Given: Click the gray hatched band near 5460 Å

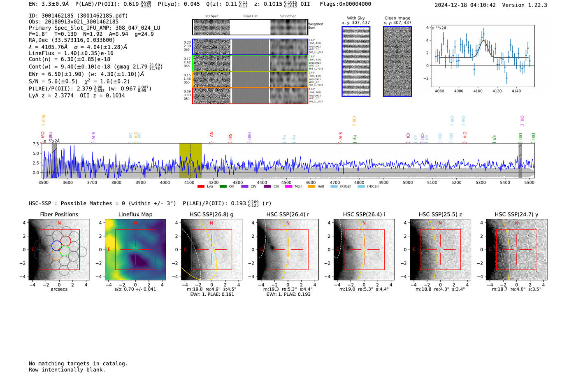Looking at the screenshot, I should 520,161.
